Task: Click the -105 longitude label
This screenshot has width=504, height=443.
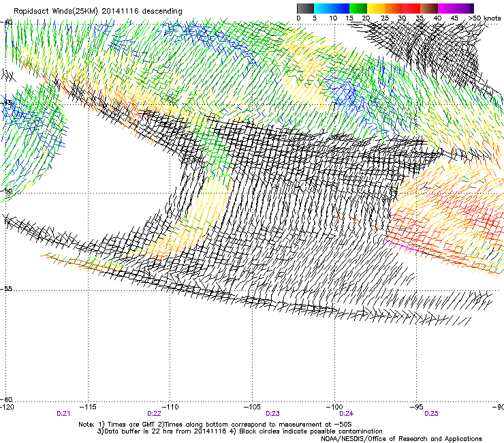Action: click(252, 407)
